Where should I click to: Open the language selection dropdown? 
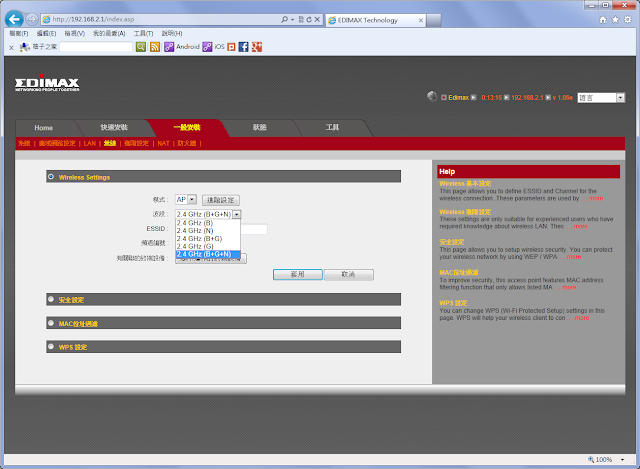point(601,98)
